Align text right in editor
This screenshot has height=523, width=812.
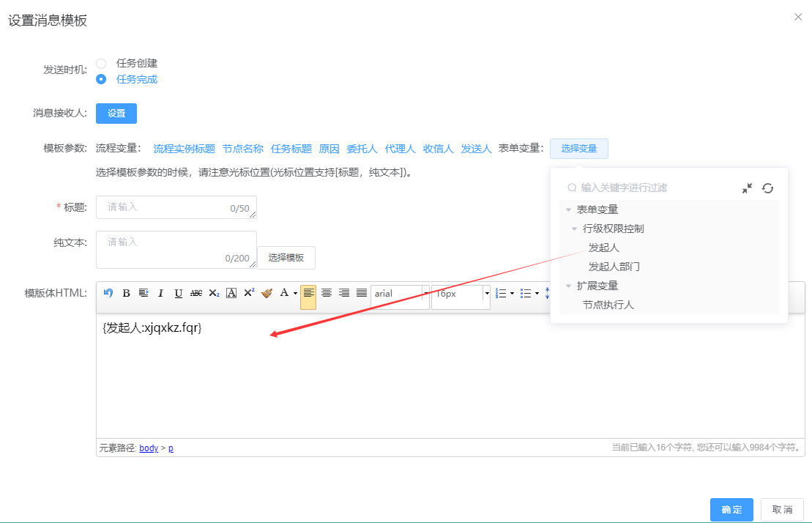click(344, 293)
